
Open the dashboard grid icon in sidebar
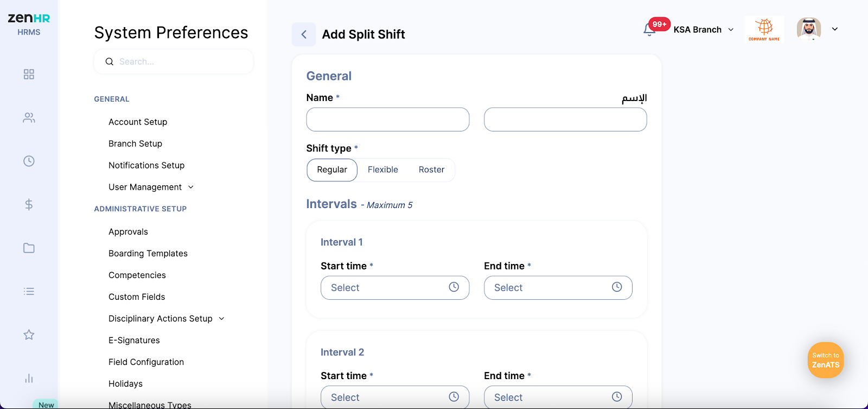tap(29, 74)
